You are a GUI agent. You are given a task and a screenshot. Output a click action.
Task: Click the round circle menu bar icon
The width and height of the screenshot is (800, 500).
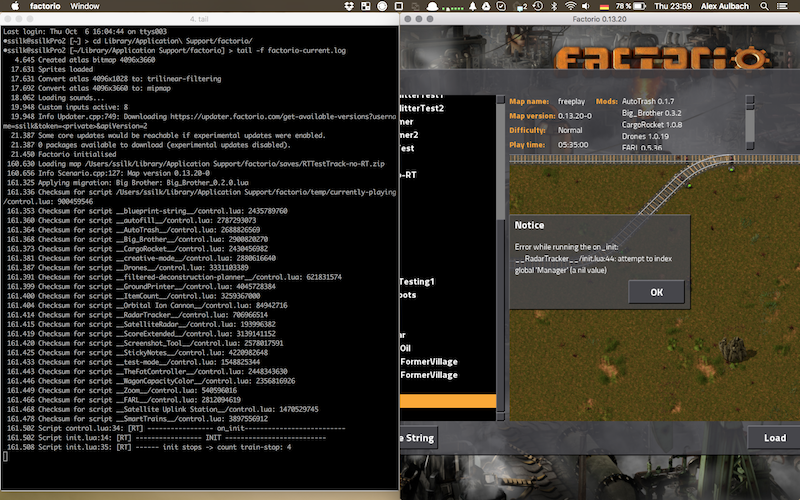(x=382, y=6)
